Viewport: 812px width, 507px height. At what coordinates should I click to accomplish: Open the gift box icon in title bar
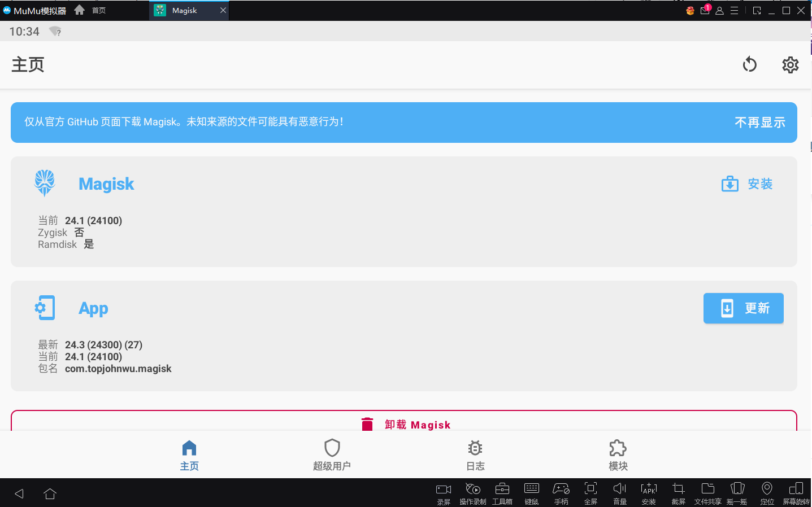690,10
